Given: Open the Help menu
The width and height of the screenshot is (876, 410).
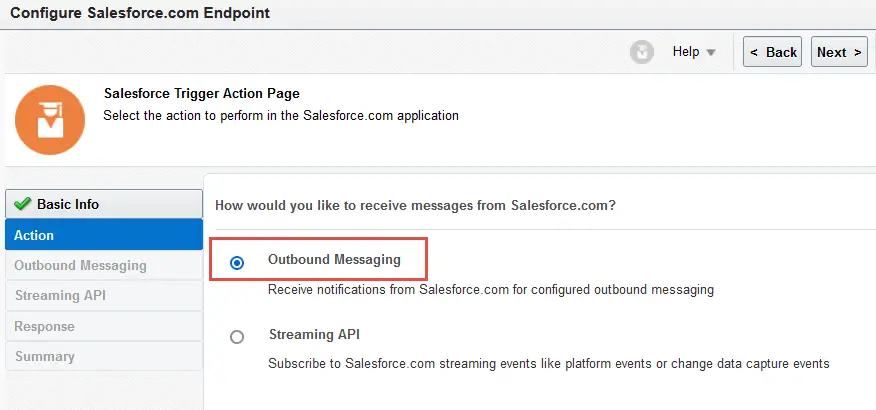Looking at the screenshot, I should [694, 52].
